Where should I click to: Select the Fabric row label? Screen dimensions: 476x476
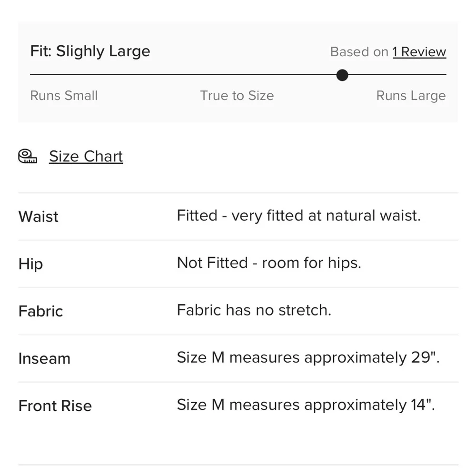coord(40,311)
